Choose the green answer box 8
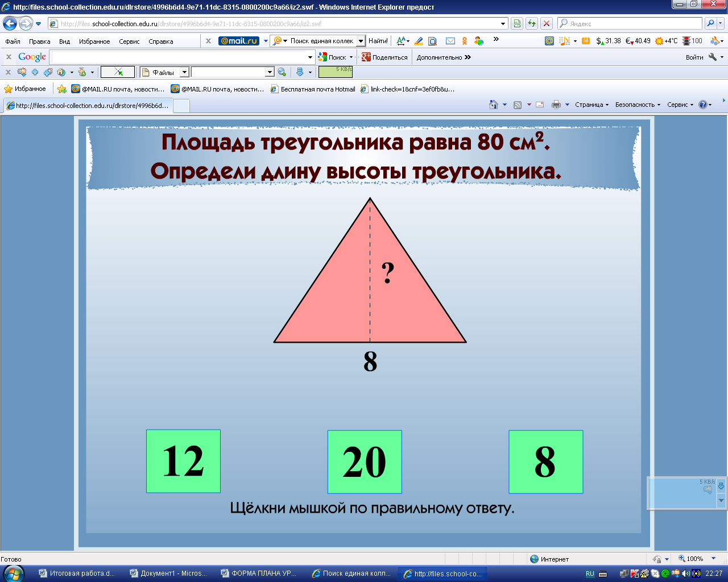The image size is (728, 582). coord(545,462)
